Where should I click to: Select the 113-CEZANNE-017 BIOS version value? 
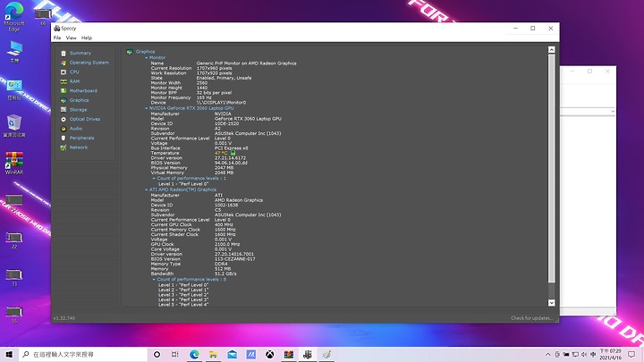235,259
